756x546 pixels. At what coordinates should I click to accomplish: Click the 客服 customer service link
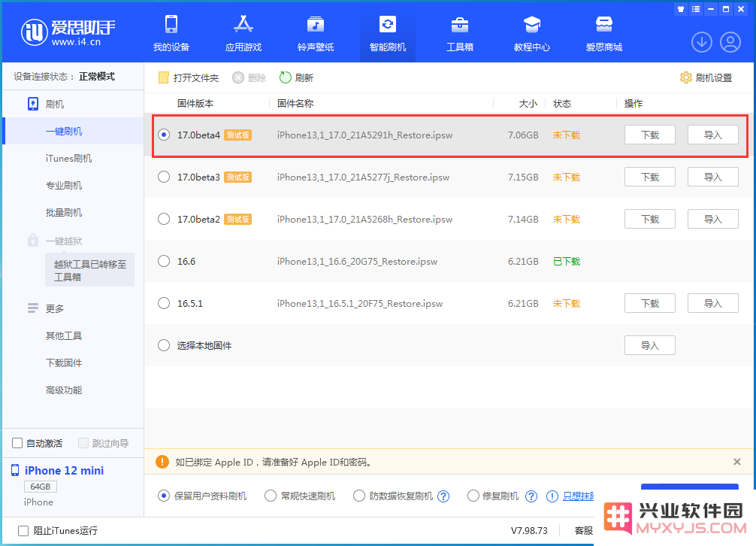click(x=584, y=530)
